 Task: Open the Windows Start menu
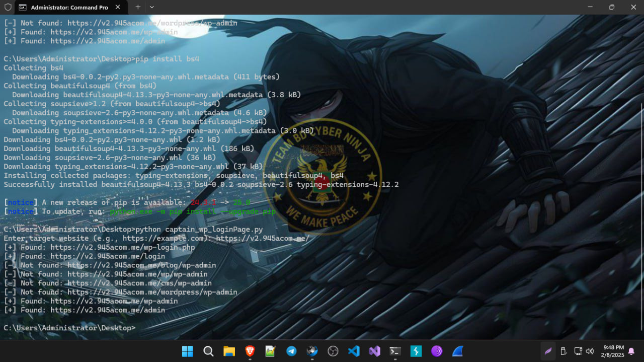[187, 351]
